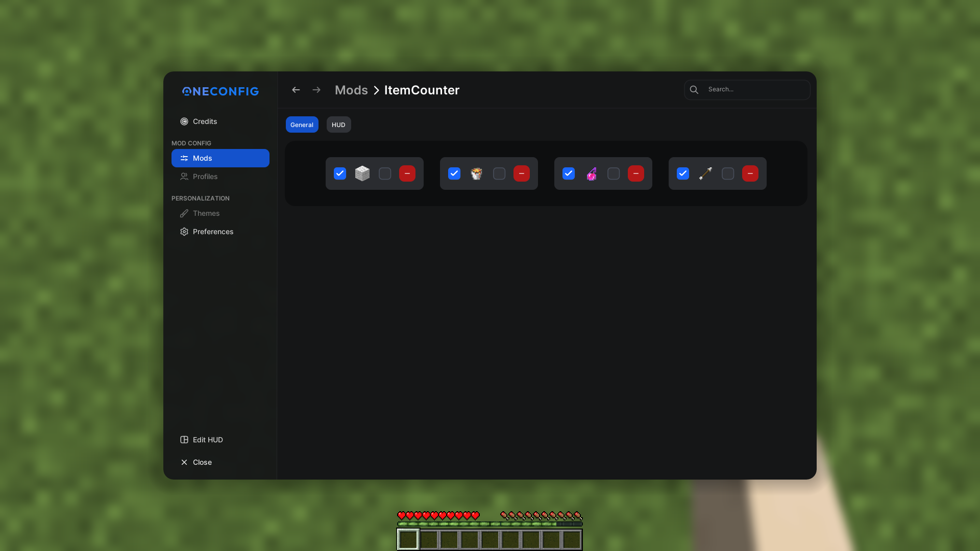980x551 pixels.
Task: Open the Credits section
Action: point(205,121)
